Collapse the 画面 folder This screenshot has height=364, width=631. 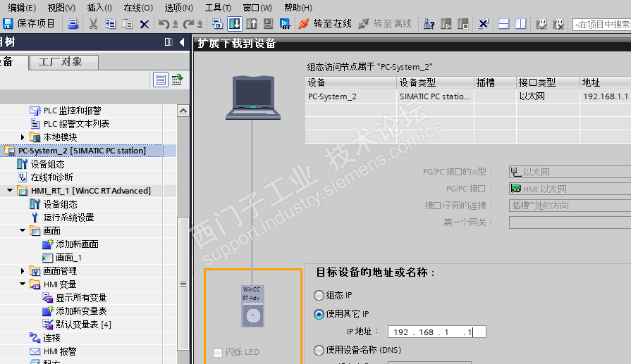(x=23, y=231)
